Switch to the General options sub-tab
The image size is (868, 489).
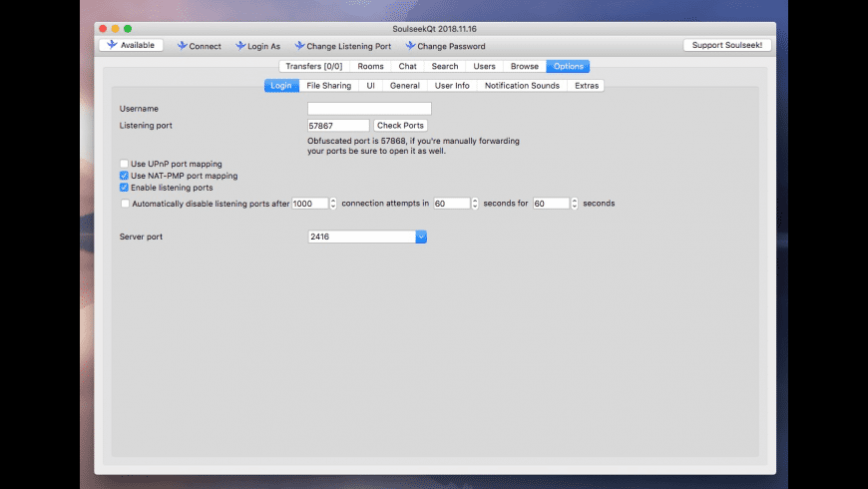click(405, 85)
